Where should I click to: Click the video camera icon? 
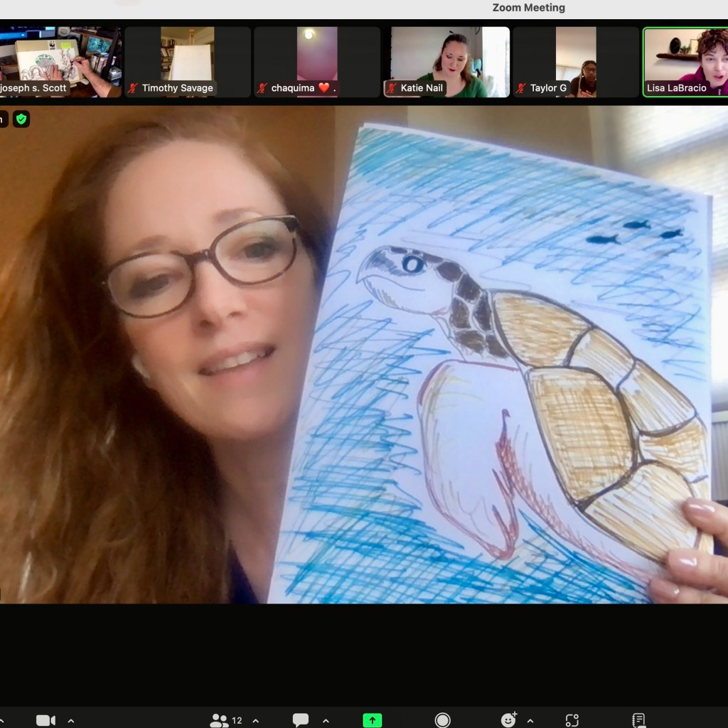(45, 720)
